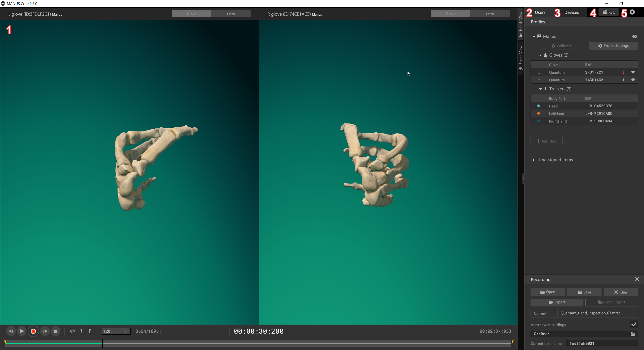Toggle the REC recording panel button
This screenshot has height=350, width=644.
point(609,12)
